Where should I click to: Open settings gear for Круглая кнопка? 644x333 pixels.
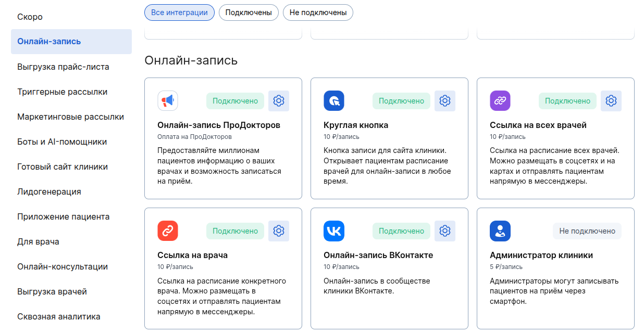point(445,101)
